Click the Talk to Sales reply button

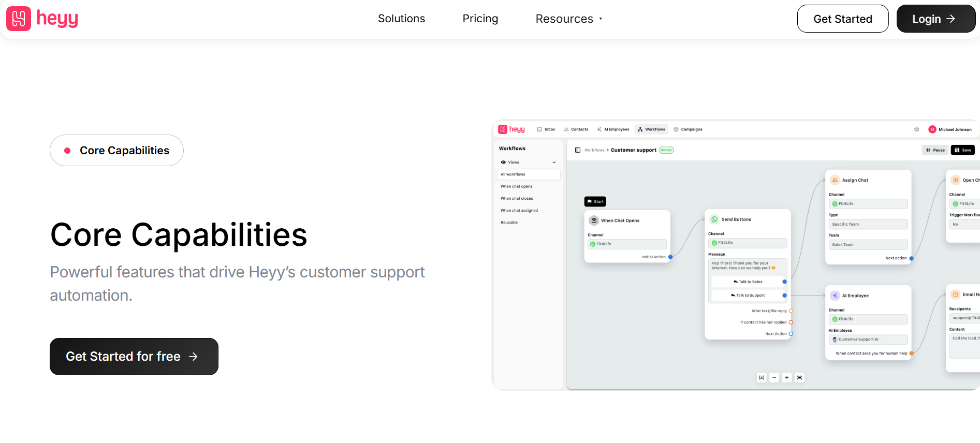[748, 282]
